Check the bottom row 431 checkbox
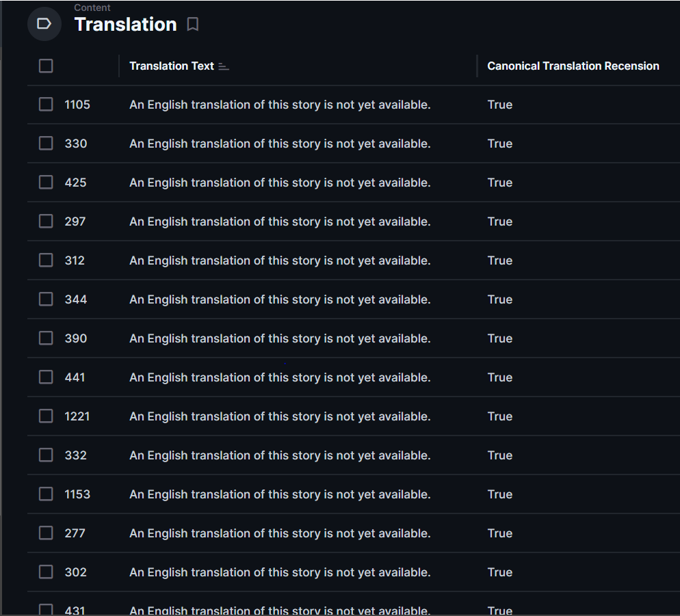The height and width of the screenshot is (616, 680). [46, 608]
